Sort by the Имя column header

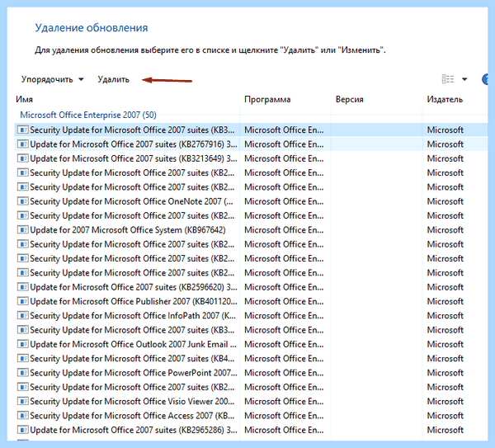click(x=24, y=100)
